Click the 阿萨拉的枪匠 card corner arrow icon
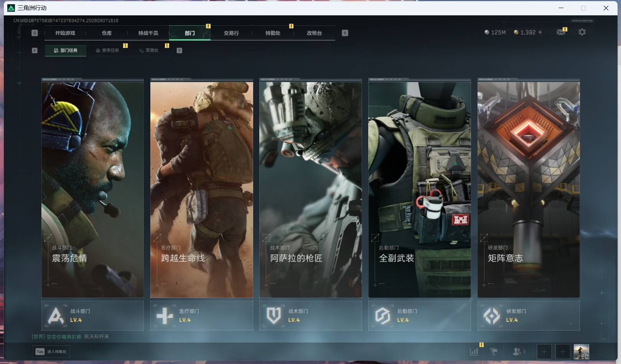Screen dimensions: 621x364 tap(266, 238)
